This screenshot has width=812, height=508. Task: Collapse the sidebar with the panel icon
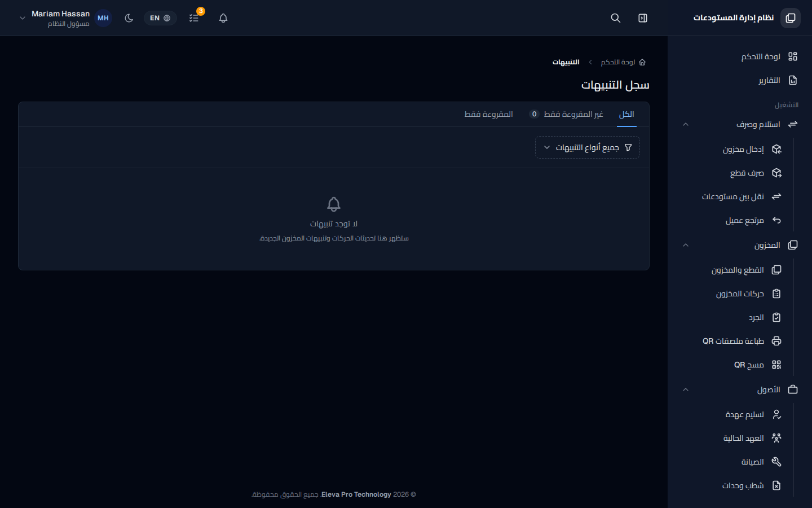[x=643, y=18]
